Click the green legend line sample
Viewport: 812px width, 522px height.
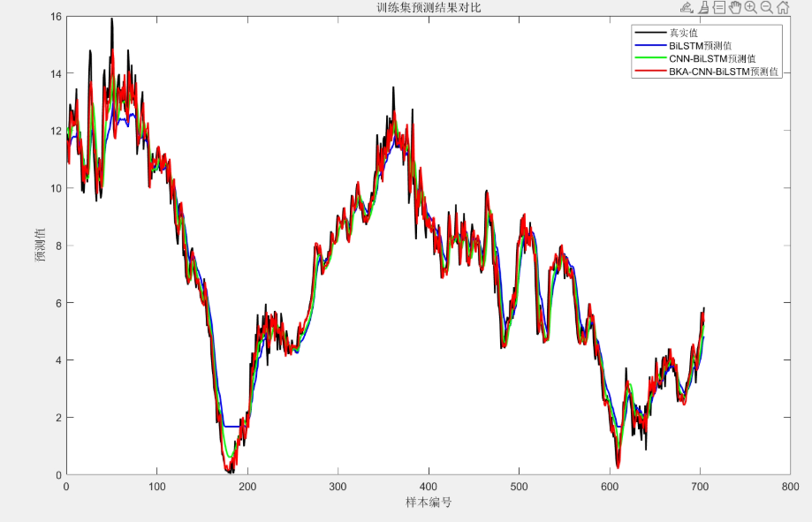click(x=650, y=58)
